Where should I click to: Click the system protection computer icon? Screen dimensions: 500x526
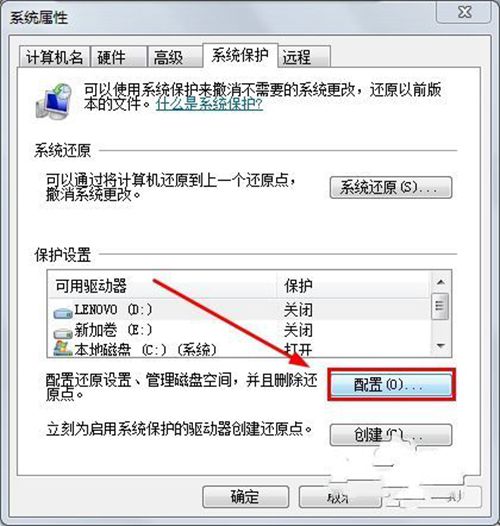pyautogui.click(x=54, y=101)
